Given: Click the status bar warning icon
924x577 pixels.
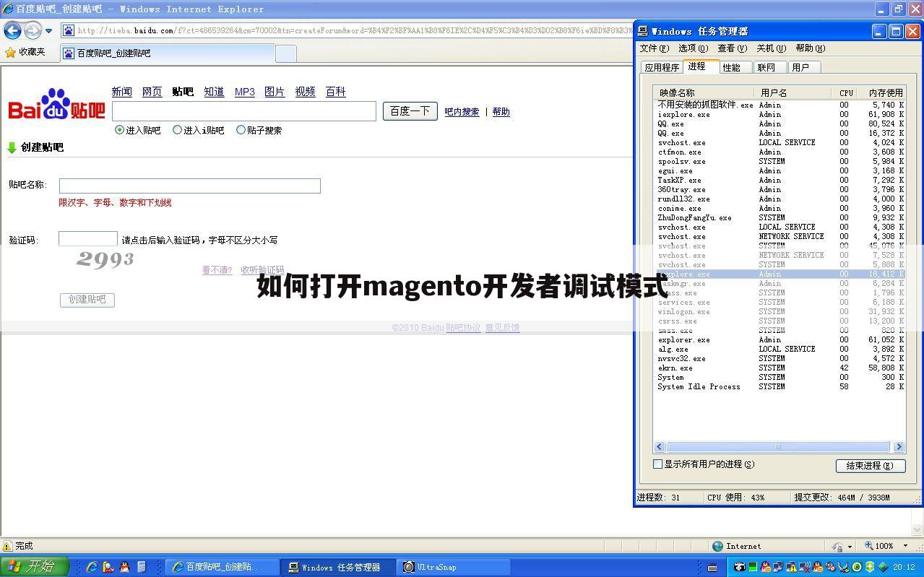Looking at the screenshot, I should pyautogui.click(x=7, y=546).
